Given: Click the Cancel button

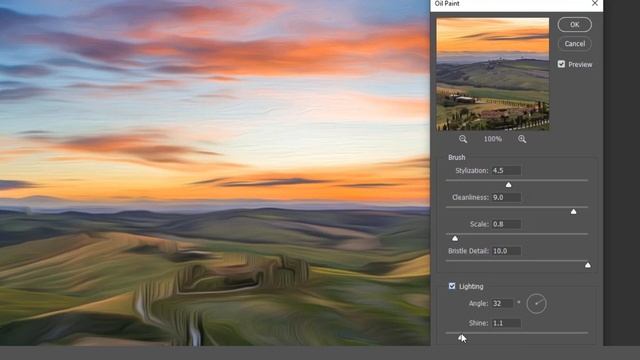Looking at the screenshot, I should tap(575, 44).
